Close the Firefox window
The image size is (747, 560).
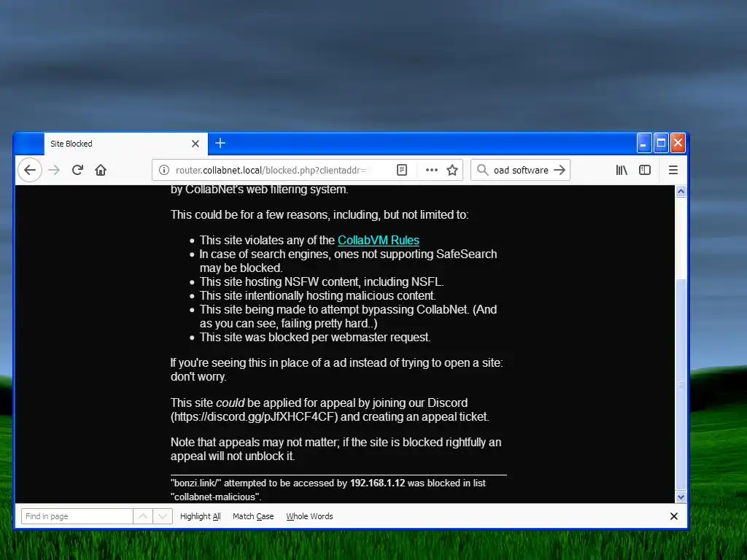click(678, 143)
